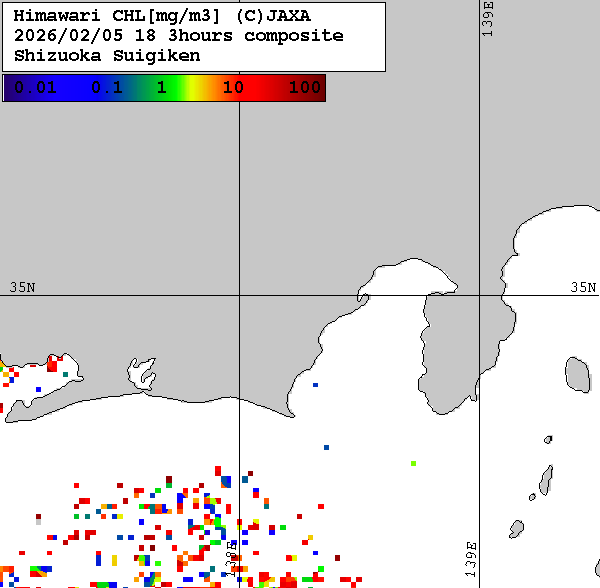The width and height of the screenshot is (600, 588).
Task: Click the right 35N latitude label
Action: click(583, 287)
